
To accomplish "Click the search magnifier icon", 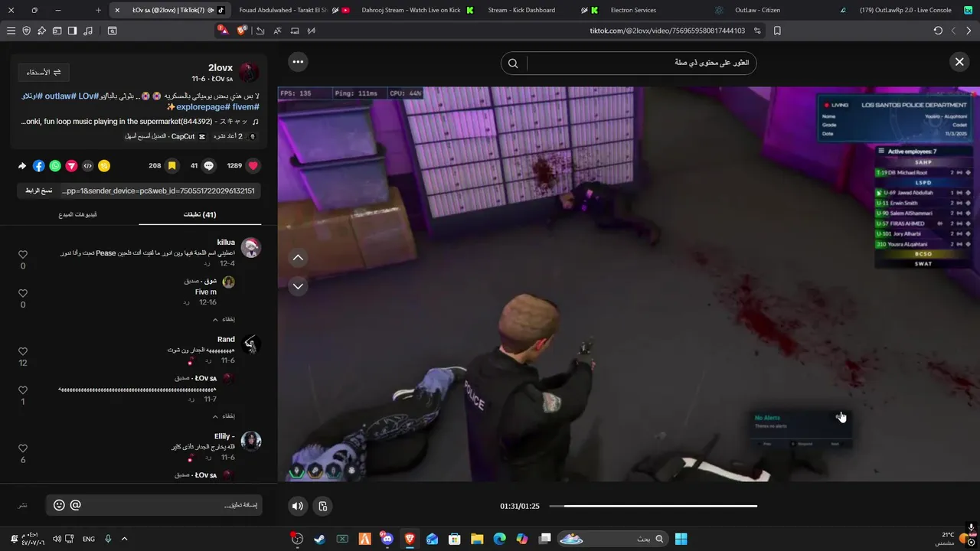I will point(513,64).
